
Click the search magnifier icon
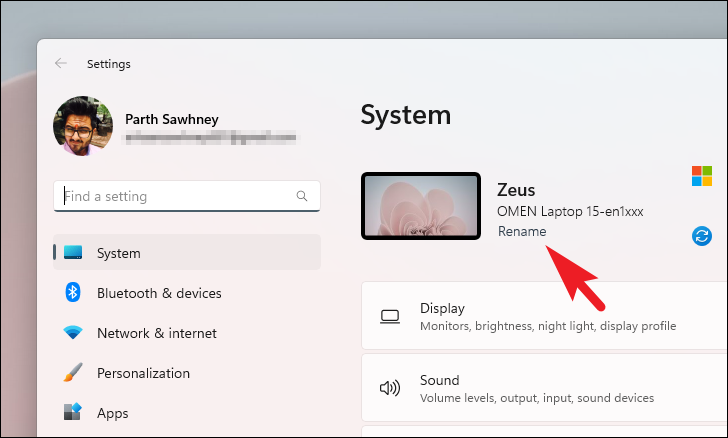[x=302, y=196]
